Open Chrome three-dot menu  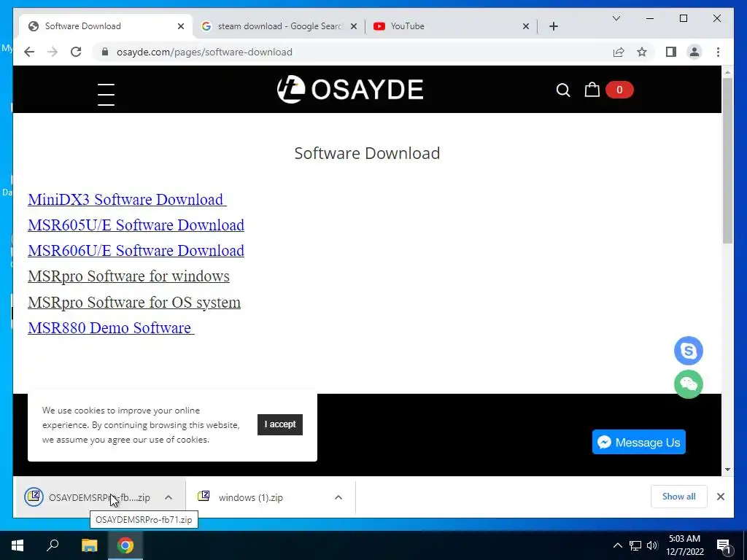coord(718,52)
